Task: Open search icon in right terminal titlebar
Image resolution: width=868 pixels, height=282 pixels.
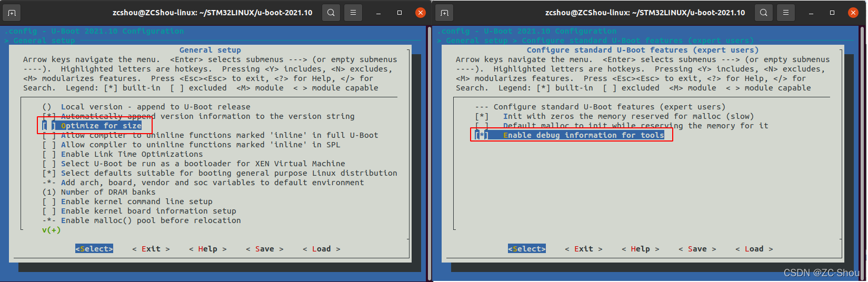Action: point(764,13)
